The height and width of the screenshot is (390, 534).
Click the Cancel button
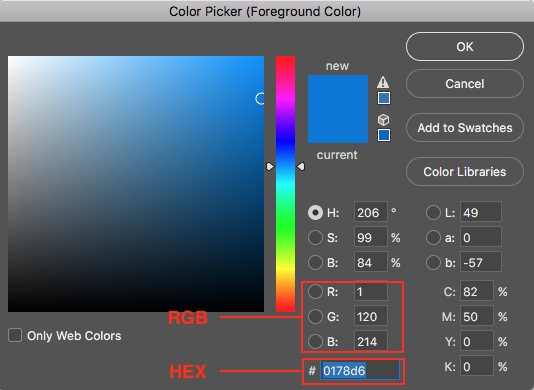[465, 84]
